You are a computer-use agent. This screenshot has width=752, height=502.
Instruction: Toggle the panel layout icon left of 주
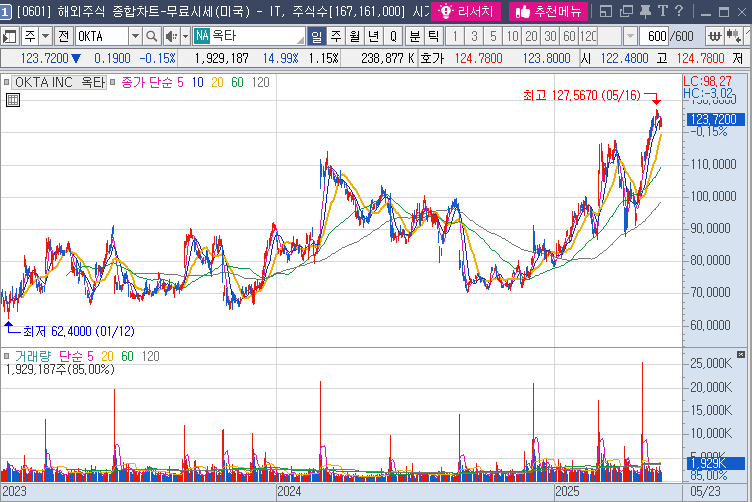click(9, 36)
